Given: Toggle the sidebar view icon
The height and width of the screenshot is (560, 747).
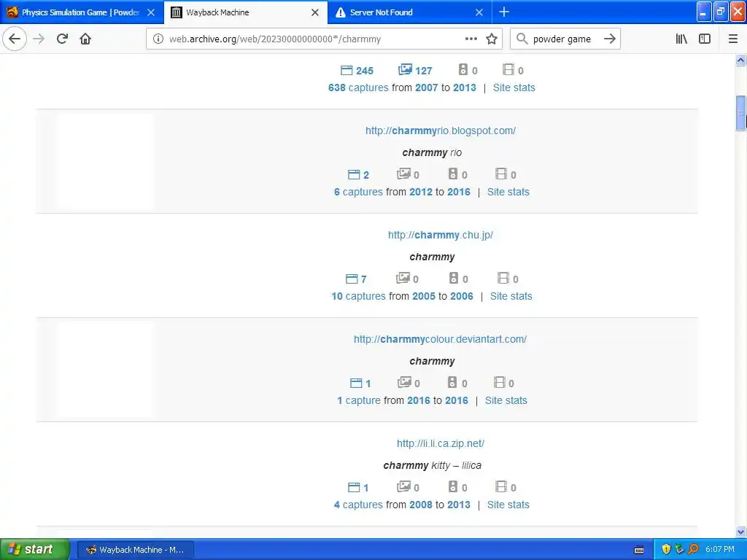Looking at the screenshot, I should tap(705, 39).
